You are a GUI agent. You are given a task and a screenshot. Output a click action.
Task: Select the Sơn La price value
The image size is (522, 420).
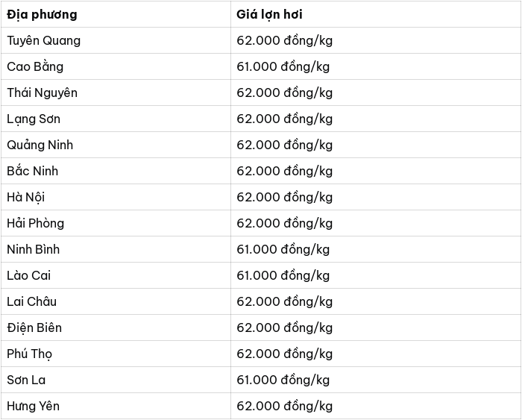(283, 380)
